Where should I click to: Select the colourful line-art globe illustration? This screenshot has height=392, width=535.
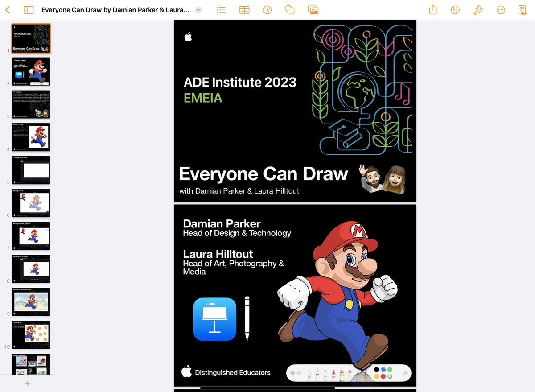[362, 90]
